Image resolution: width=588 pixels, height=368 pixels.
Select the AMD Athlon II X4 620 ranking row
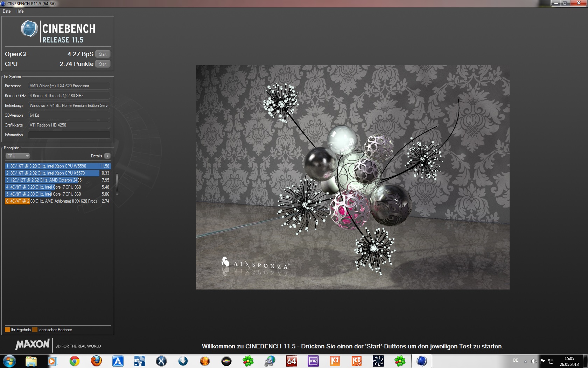pos(58,201)
